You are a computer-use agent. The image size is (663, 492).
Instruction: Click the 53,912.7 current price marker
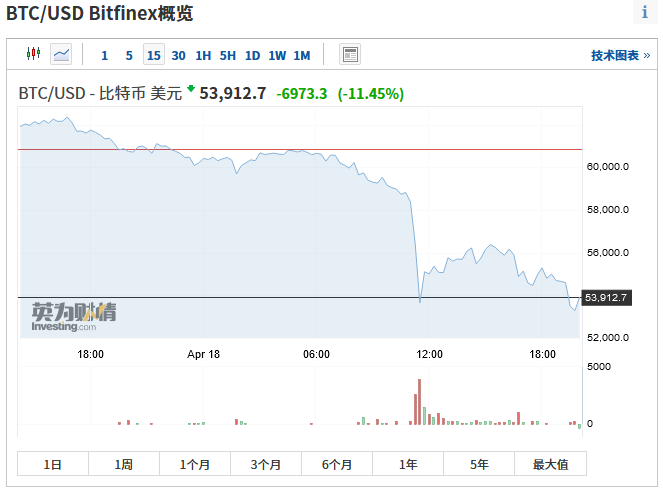605,297
